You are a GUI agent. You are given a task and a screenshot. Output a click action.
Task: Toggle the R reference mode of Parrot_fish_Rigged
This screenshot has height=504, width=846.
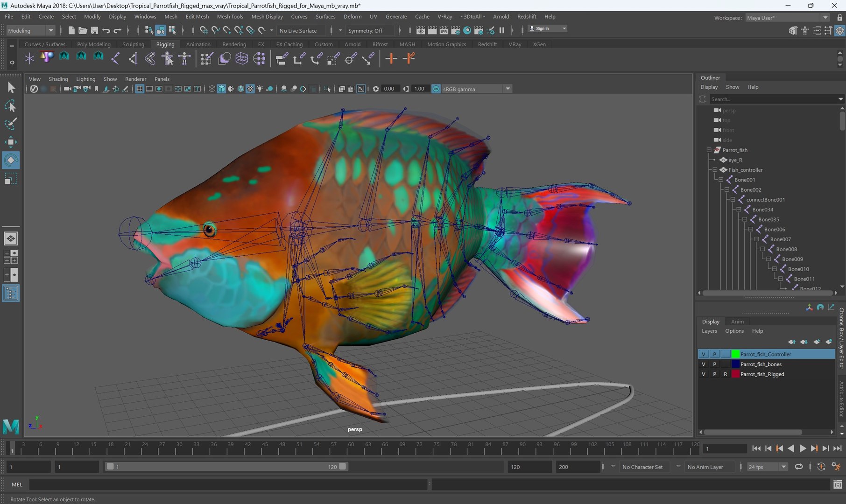point(725,374)
